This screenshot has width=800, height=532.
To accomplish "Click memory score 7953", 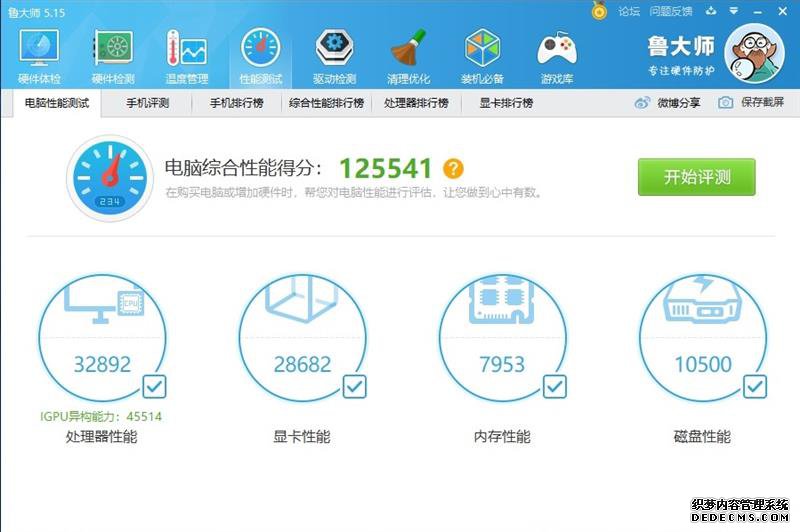I will coord(502,364).
